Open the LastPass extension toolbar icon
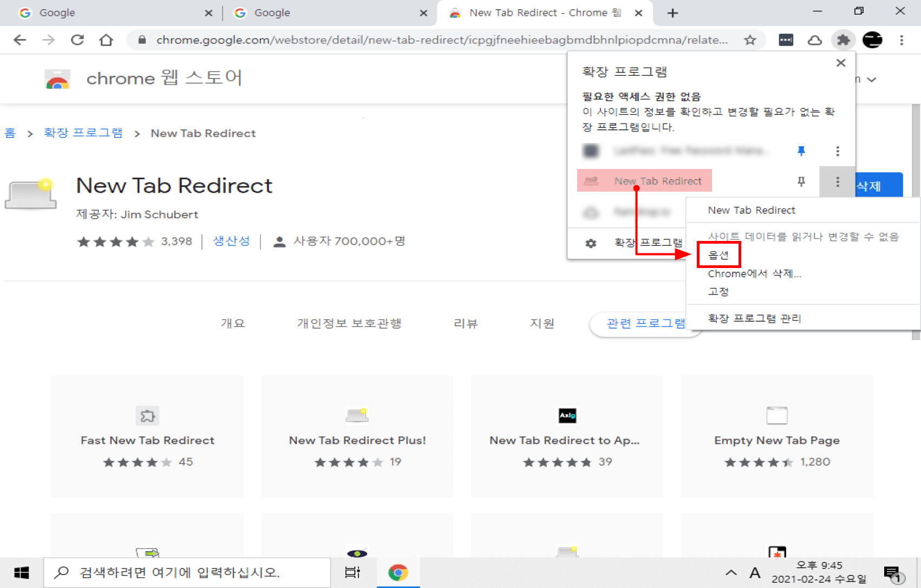Viewport: 921px width, 588px height. pyautogui.click(x=786, y=40)
